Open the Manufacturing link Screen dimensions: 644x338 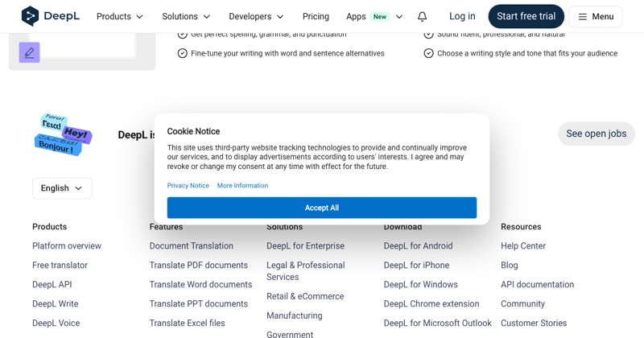click(x=295, y=315)
